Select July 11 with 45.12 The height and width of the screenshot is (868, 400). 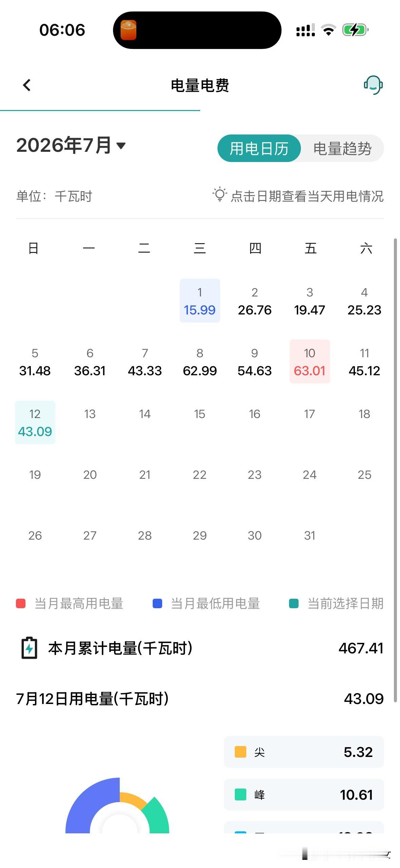364,361
